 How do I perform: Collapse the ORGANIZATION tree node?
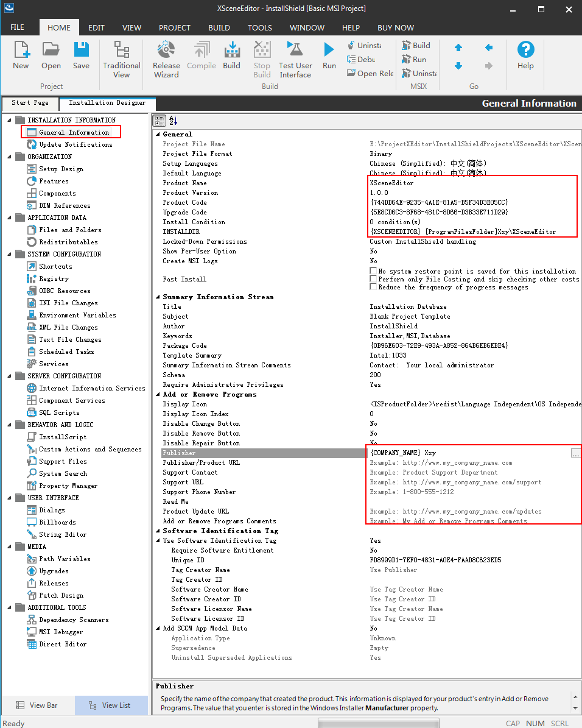point(9,157)
